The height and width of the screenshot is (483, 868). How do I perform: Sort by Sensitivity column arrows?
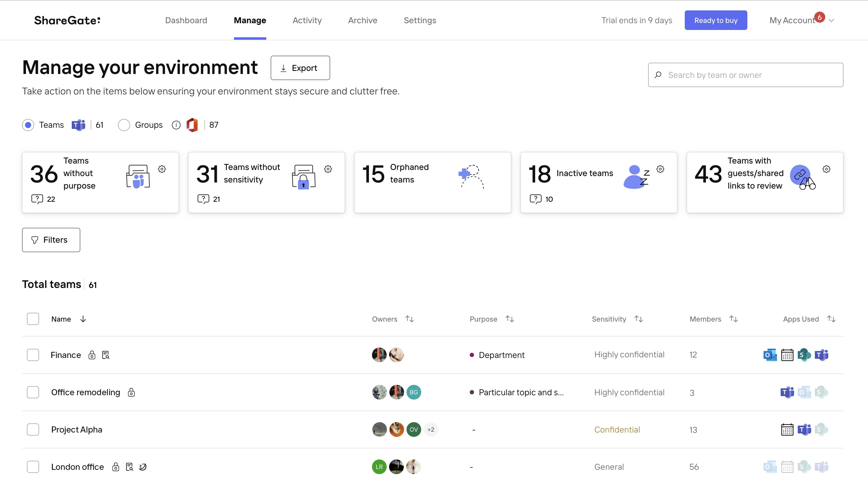[639, 319]
